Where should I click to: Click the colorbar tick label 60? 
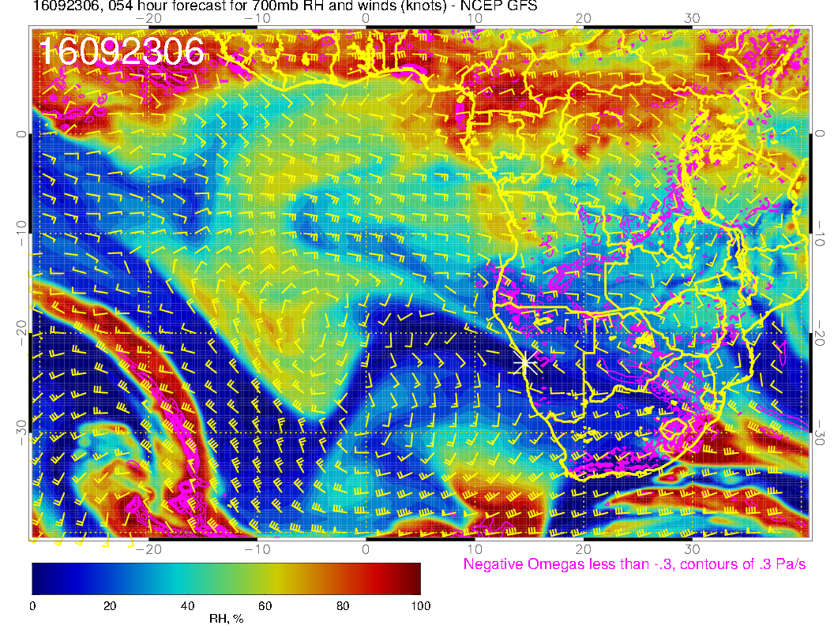pyautogui.click(x=265, y=606)
